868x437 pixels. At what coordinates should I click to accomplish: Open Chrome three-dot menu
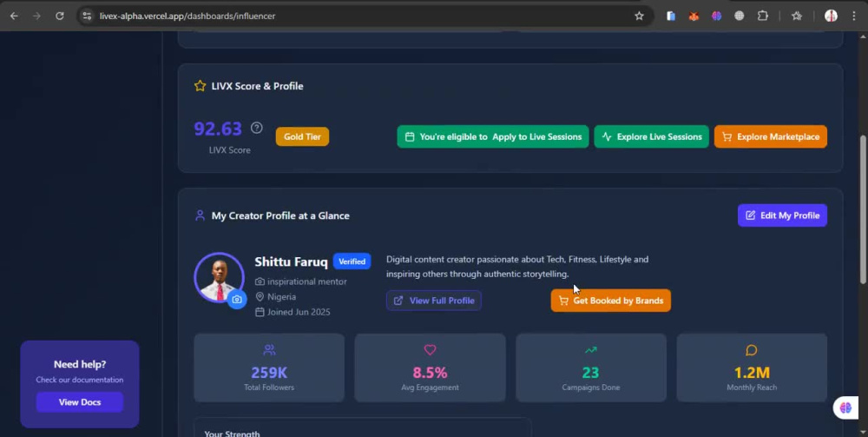[x=855, y=16]
